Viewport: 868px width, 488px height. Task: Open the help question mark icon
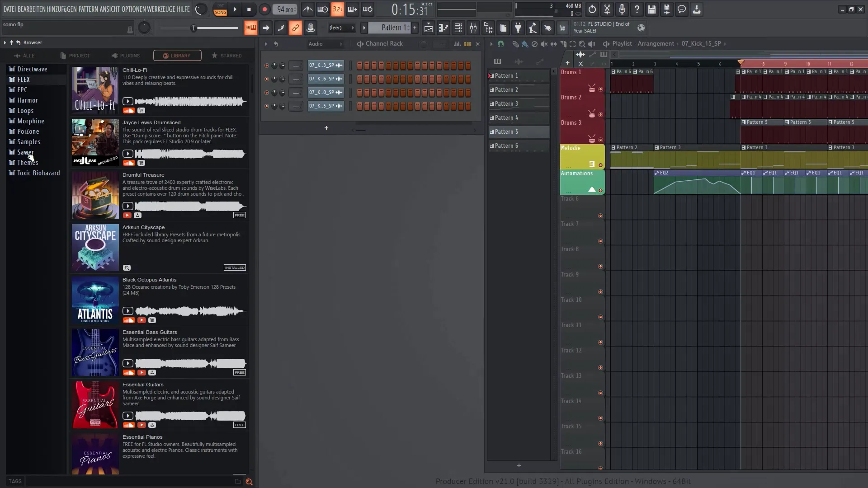tap(637, 9)
